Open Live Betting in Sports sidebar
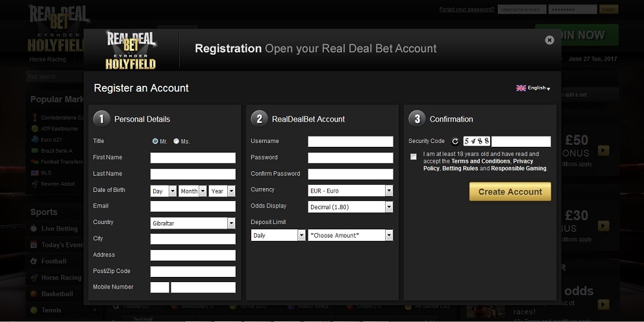Image resolution: width=644 pixels, height=322 pixels. point(59,229)
